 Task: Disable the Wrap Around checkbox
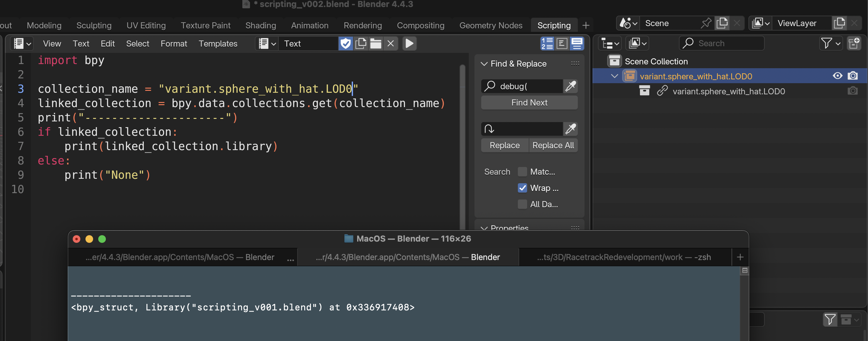click(522, 188)
